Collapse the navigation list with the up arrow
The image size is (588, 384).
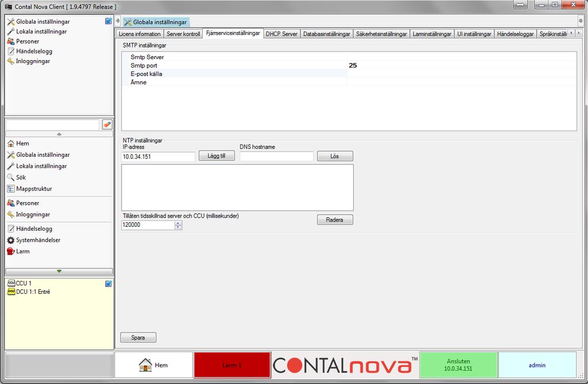point(59,134)
